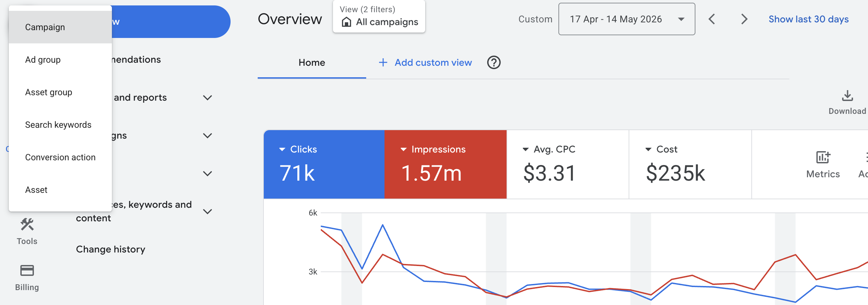This screenshot has width=868, height=305.
Task: Open the 17 Apr - 14 May 2026 date dropdown
Action: [627, 19]
